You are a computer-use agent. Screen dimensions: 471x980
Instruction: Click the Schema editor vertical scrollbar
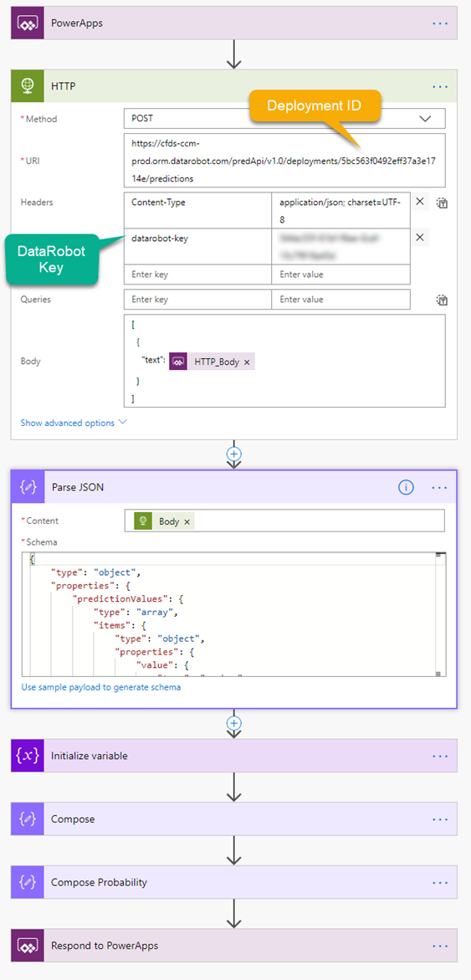click(440, 614)
